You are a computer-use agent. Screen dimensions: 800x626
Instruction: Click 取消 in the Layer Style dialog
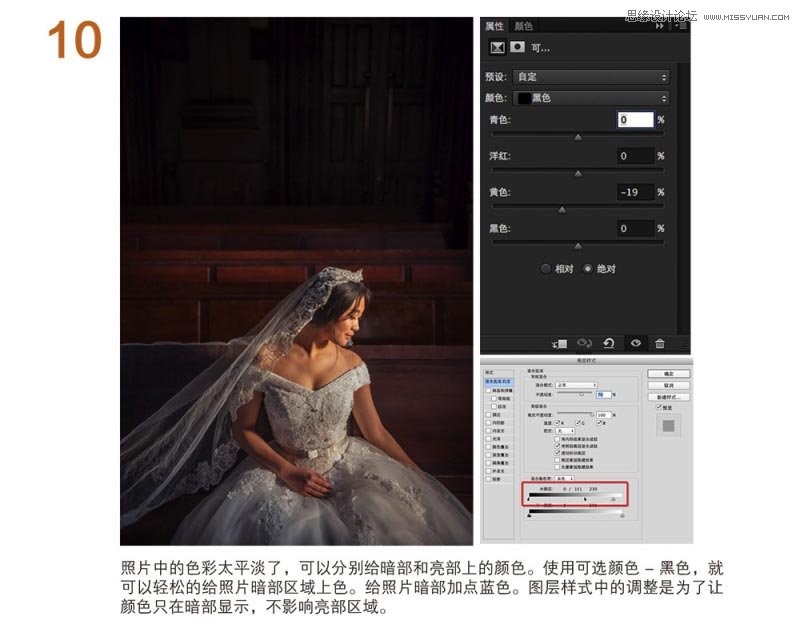(669, 386)
